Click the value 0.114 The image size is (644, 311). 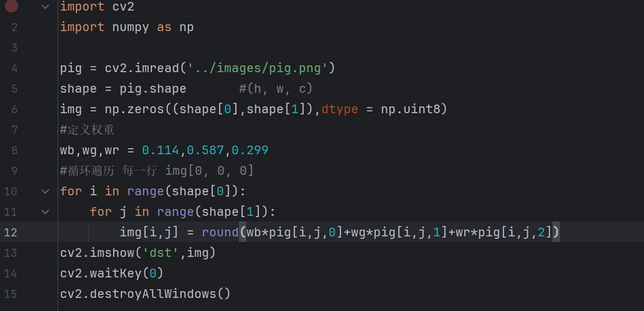(161, 151)
